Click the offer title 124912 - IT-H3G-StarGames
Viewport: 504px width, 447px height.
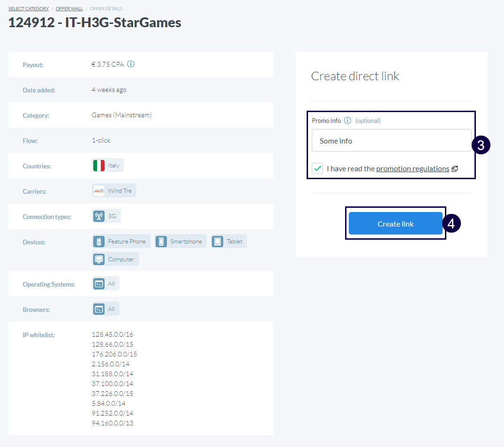click(x=95, y=23)
